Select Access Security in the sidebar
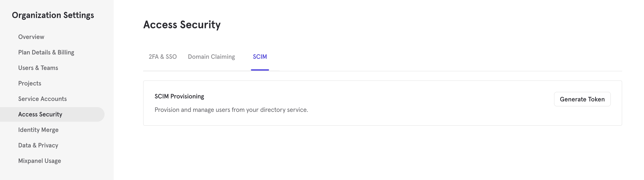 pyautogui.click(x=40, y=114)
